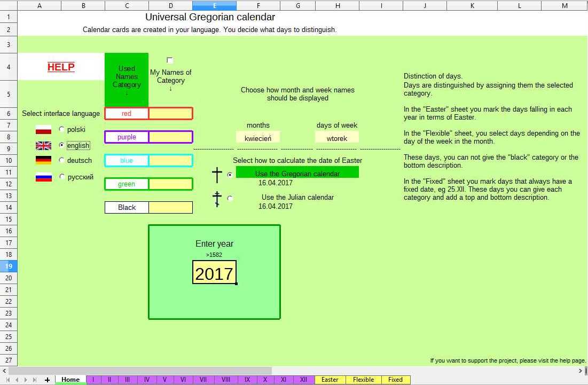This screenshot has height=385, width=588.
Task: Enable the My Names of Category checkbox
Action: (170, 60)
